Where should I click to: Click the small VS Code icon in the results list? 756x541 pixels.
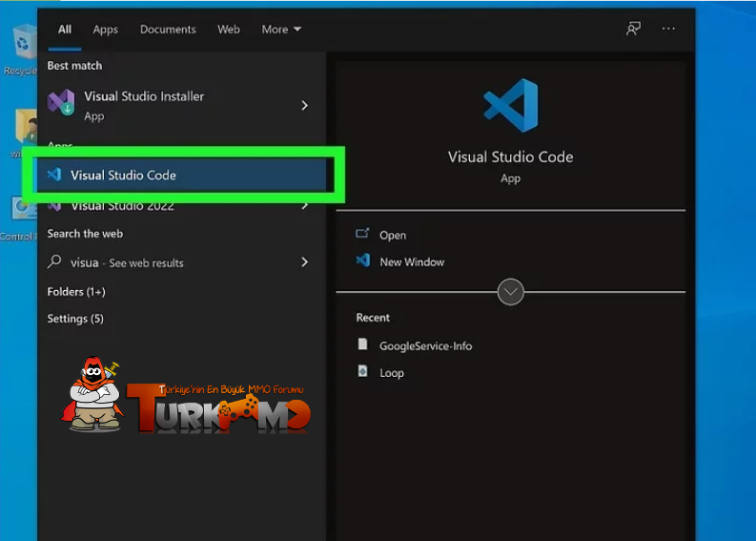(x=54, y=175)
